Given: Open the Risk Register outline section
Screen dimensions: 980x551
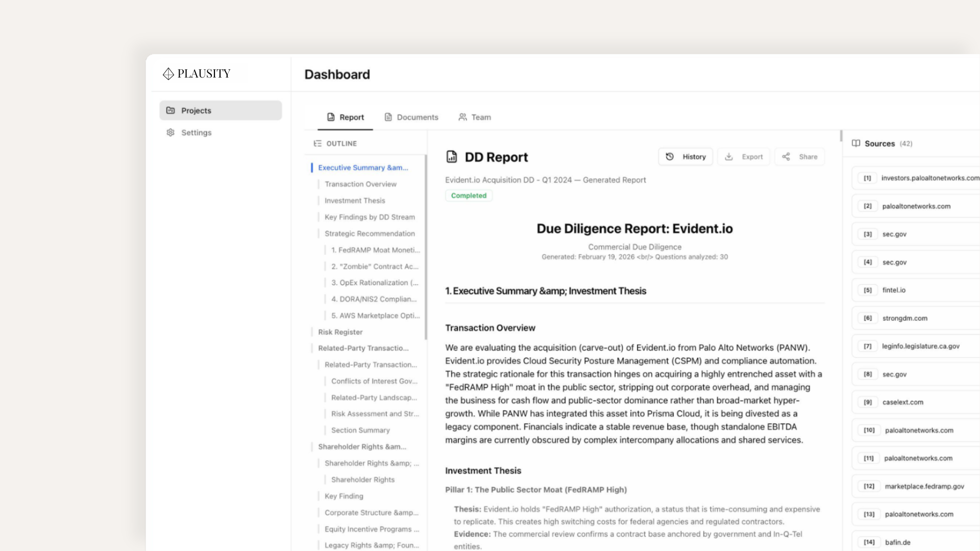Looking at the screenshot, I should pyautogui.click(x=340, y=332).
